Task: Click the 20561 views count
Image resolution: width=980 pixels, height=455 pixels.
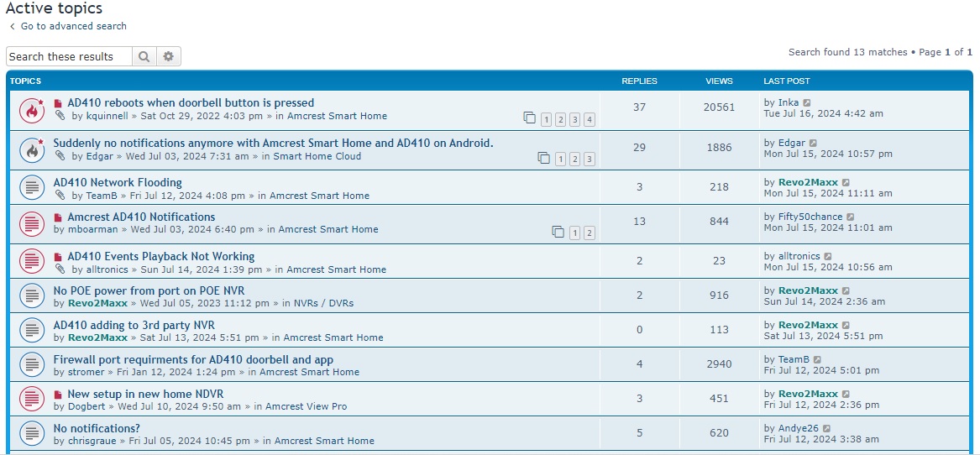Action: click(x=719, y=107)
